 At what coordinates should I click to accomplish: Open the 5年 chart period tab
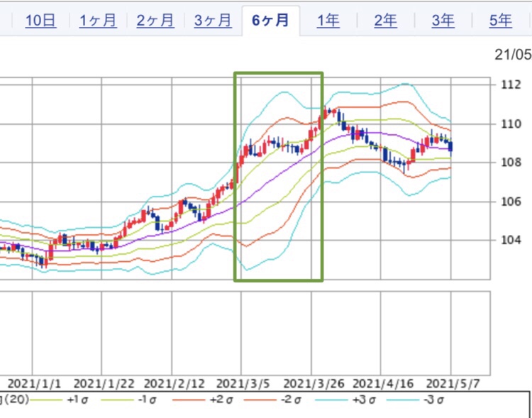point(500,21)
